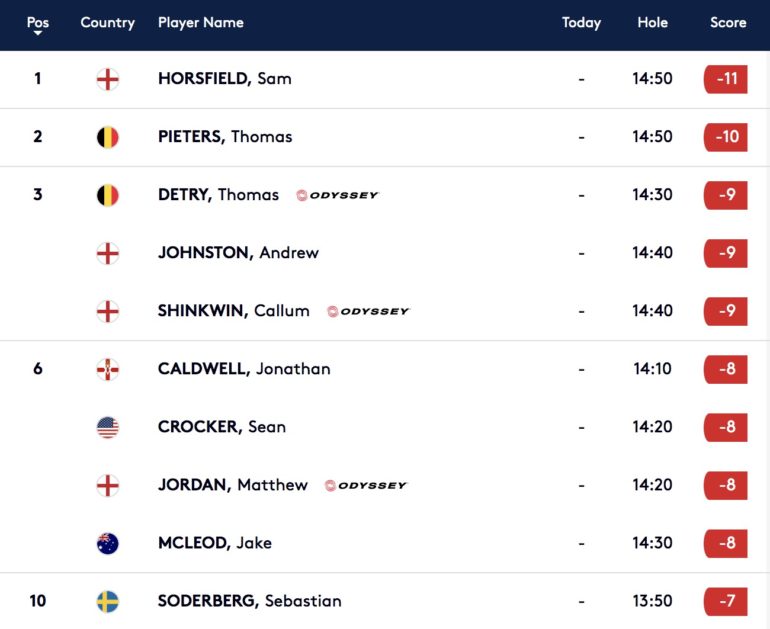Click Belgium flag beside Pieters
This screenshot has width=770, height=629.
coord(107,137)
